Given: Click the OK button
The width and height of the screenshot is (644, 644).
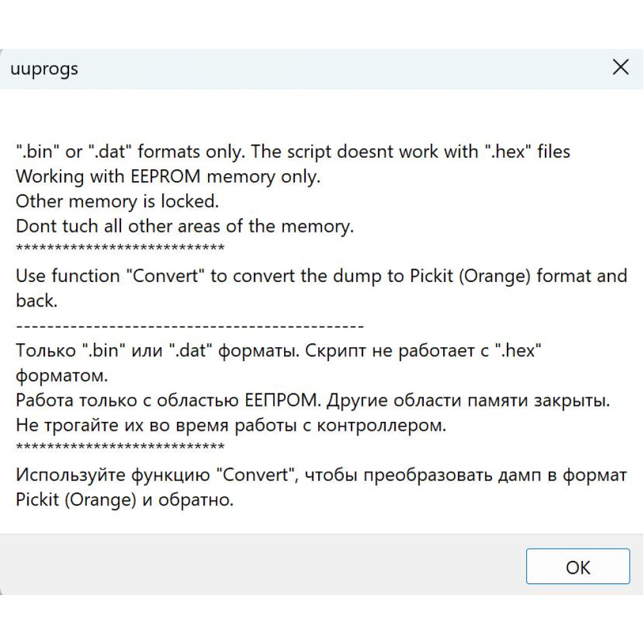Looking at the screenshot, I should [x=578, y=566].
